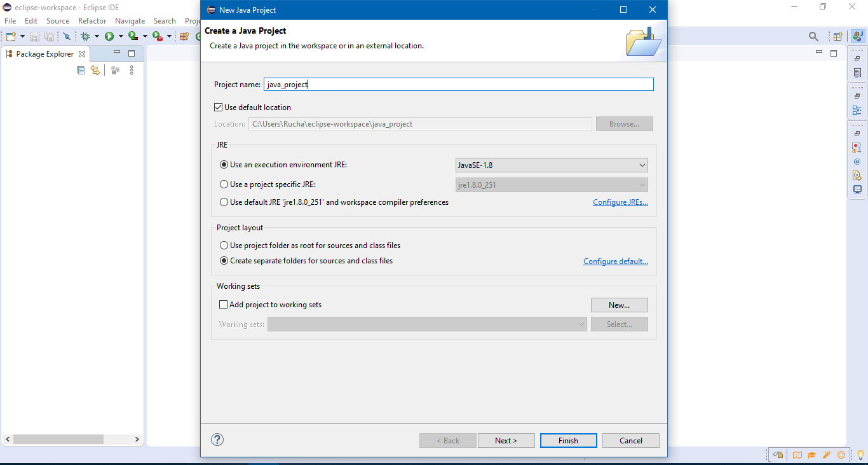
Task: Click the Link with Editor icon in Package Explorer
Action: pyautogui.click(x=95, y=70)
